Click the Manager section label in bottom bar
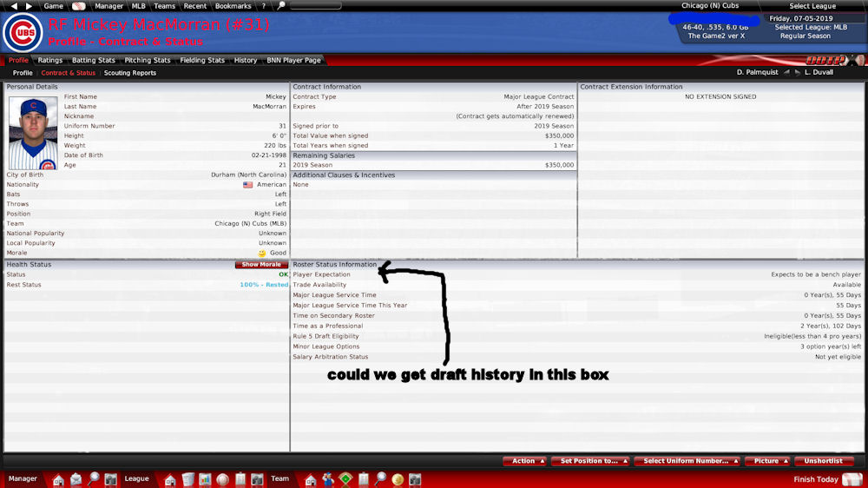The image size is (868, 488). point(23,479)
